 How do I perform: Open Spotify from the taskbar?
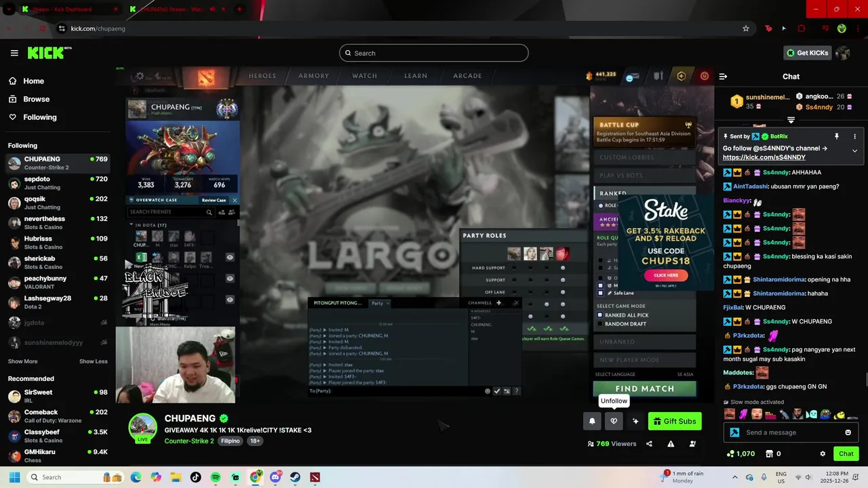tap(216, 477)
